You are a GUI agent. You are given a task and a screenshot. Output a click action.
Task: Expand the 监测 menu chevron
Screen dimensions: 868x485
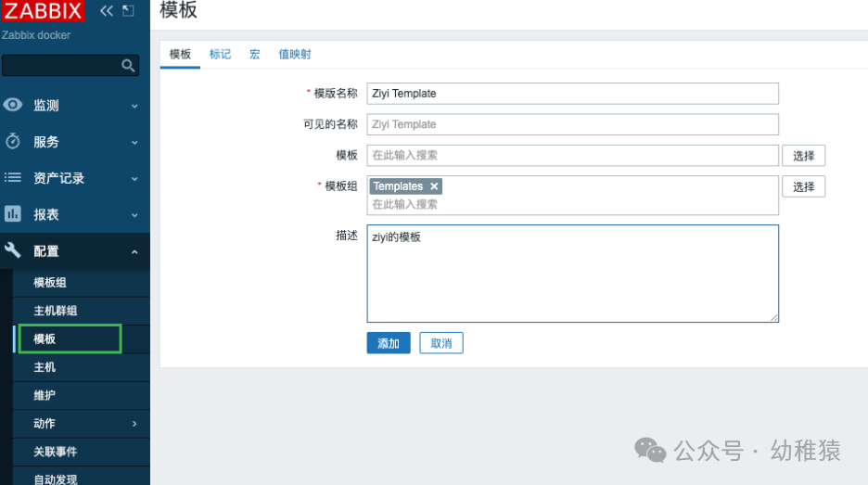pos(134,106)
